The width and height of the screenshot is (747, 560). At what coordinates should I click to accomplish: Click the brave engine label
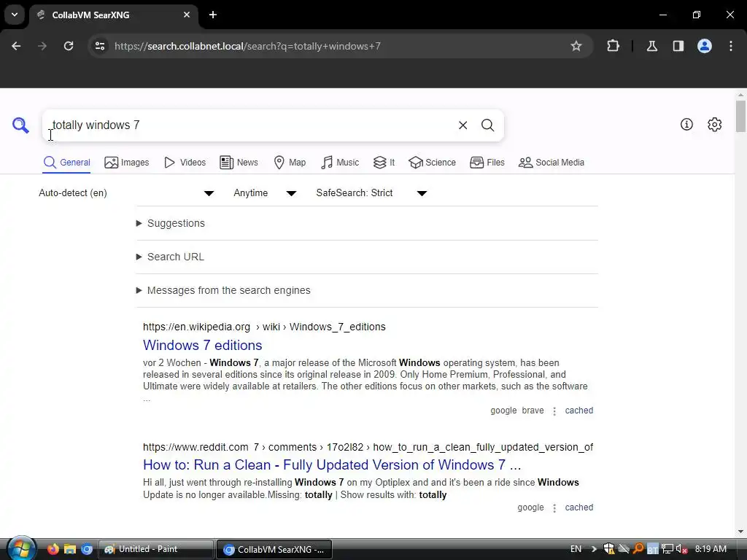[x=533, y=411]
